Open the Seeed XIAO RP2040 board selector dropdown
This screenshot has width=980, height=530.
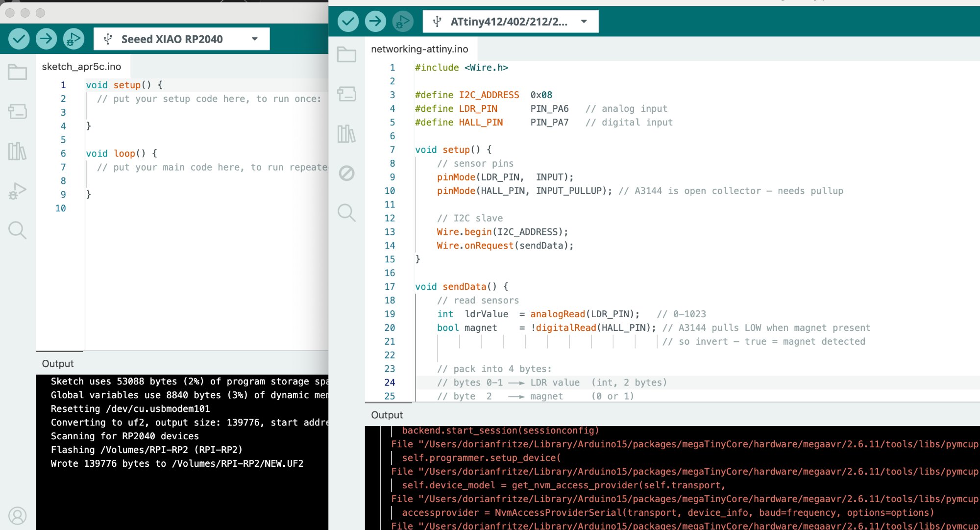pyautogui.click(x=181, y=38)
